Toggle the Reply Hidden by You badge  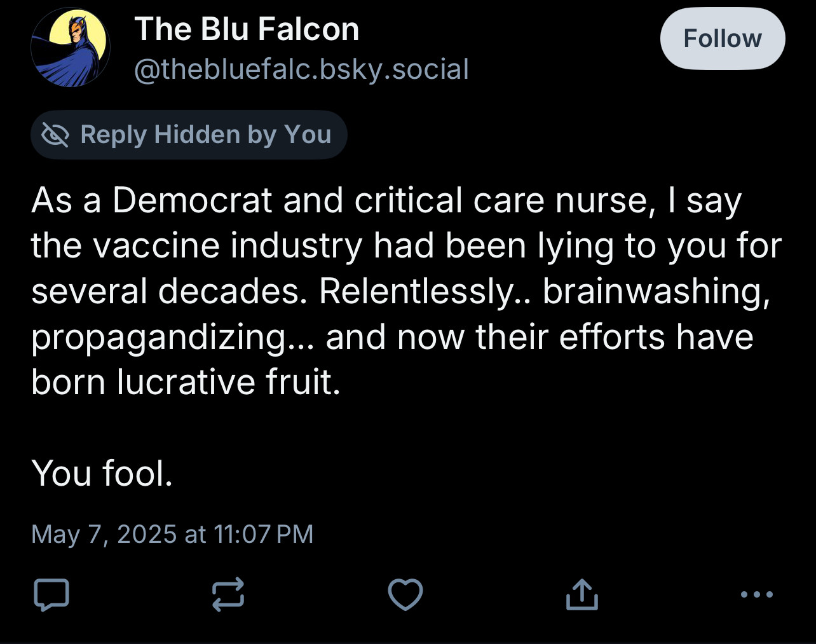tap(189, 135)
